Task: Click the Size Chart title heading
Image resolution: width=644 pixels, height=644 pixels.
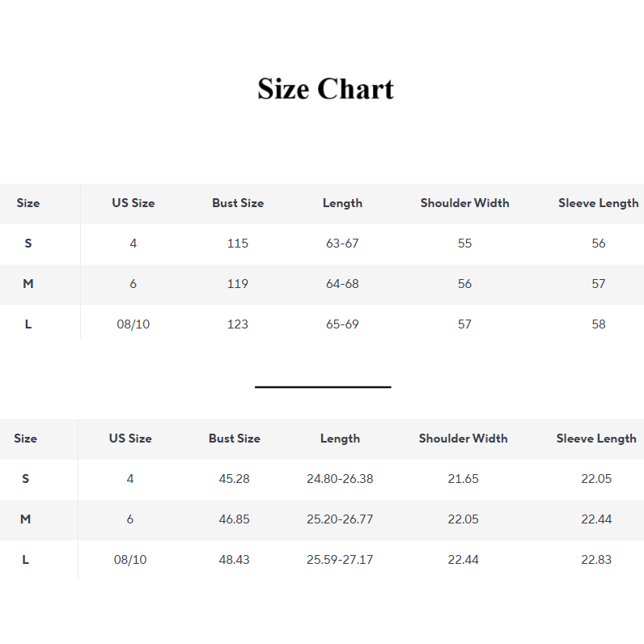Action: point(325,89)
